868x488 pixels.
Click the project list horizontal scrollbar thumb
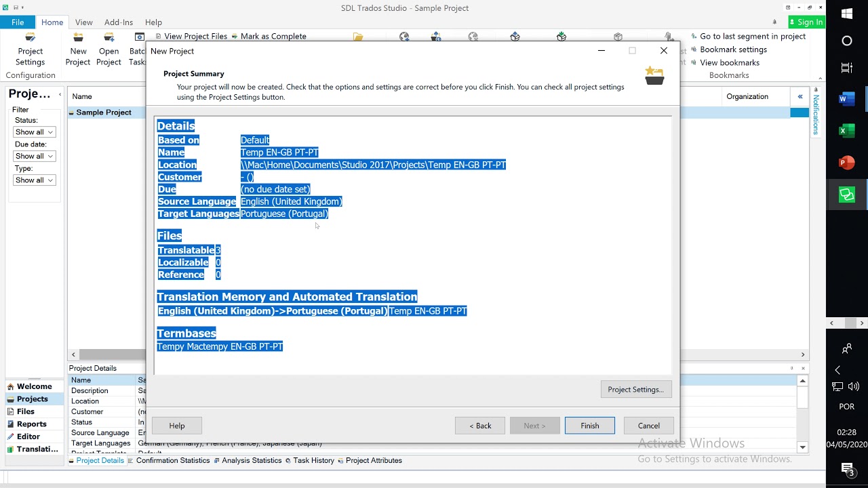[112, 354]
